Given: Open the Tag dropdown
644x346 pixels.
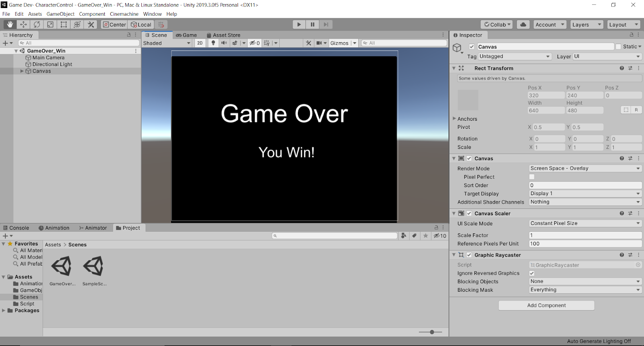Looking at the screenshot, I should 515,57.
